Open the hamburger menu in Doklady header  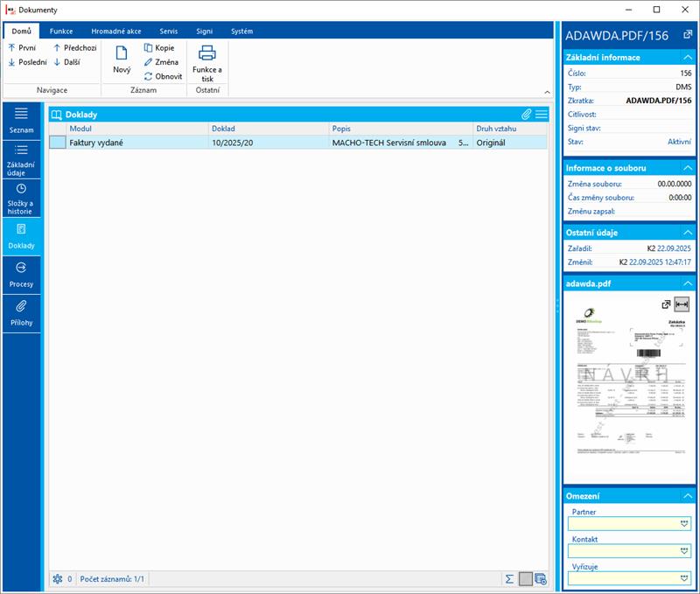click(x=541, y=115)
